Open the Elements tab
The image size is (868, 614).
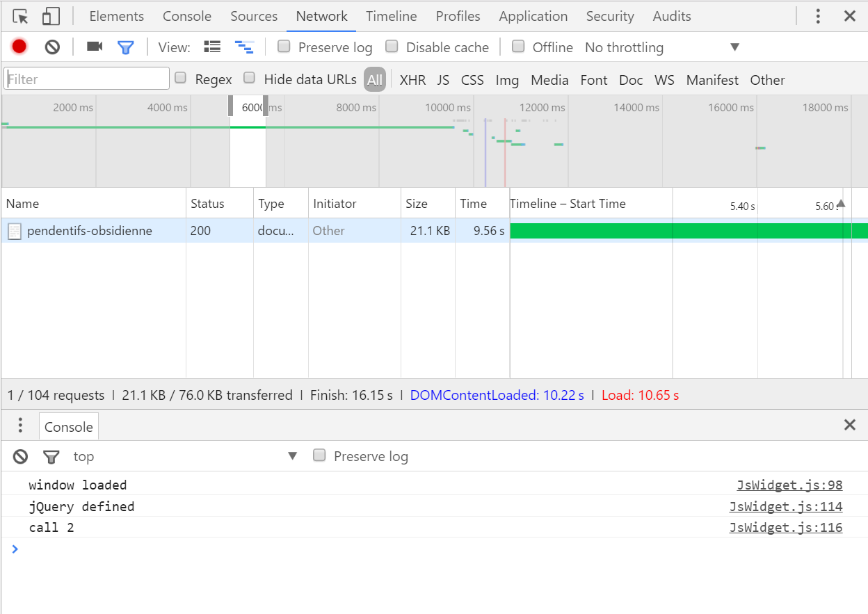pyautogui.click(x=117, y=16)
